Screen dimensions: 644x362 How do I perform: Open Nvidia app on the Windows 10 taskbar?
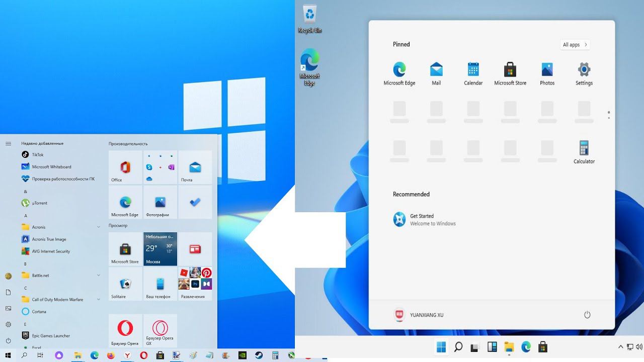pyautogui.click(x=242, y=355)
